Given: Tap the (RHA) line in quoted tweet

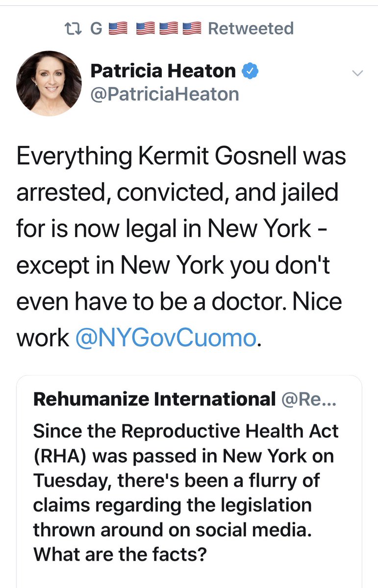Looking at the screenshot, I should (x=183, y=455).
